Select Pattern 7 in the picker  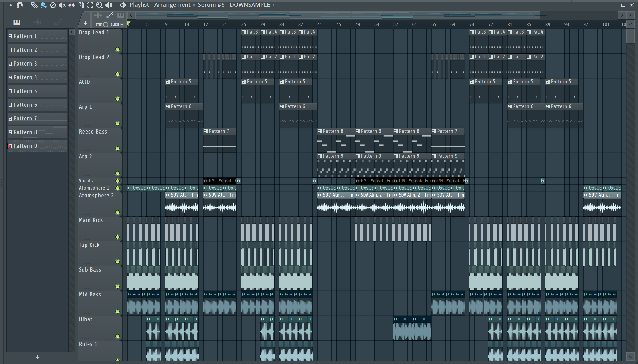point(37,118)
